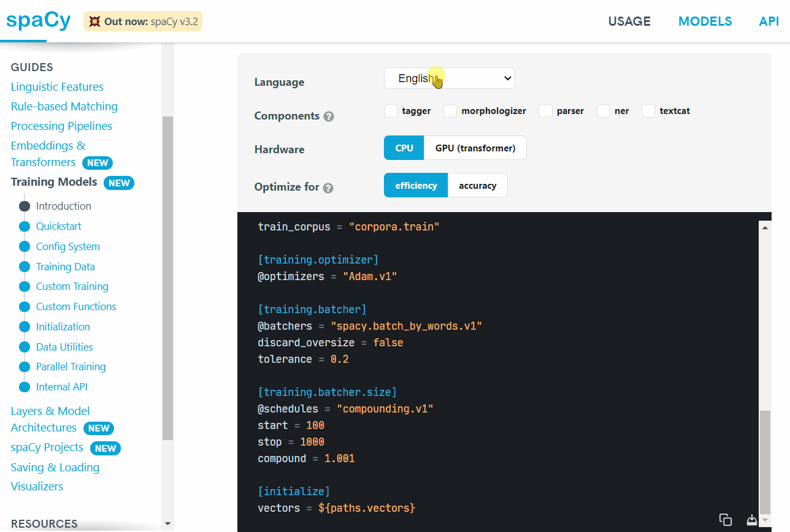Open the Out now: spaCy v3.2 banner
Screen dimensions: 790x532
coord(143,21)
